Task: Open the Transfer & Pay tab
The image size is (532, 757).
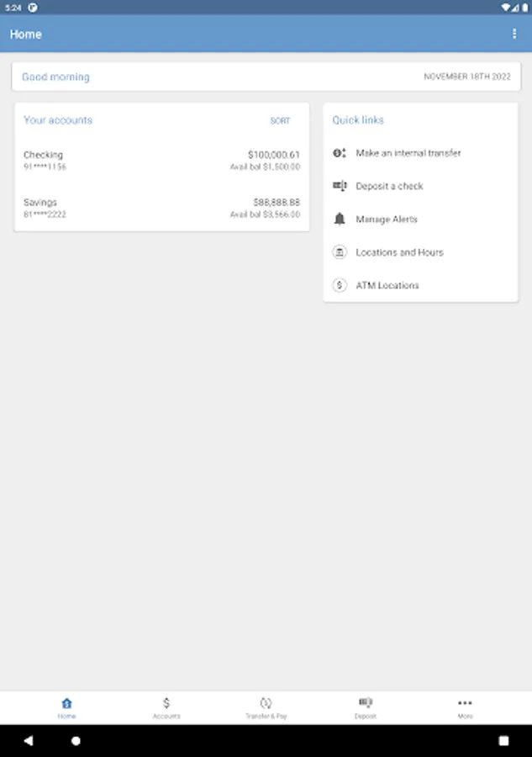Action: [266, 707]
